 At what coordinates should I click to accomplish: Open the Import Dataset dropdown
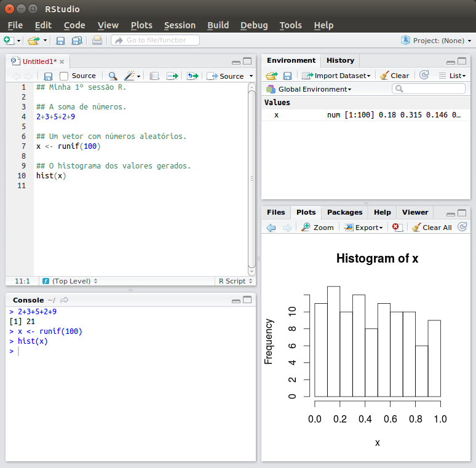pos(336,76)
